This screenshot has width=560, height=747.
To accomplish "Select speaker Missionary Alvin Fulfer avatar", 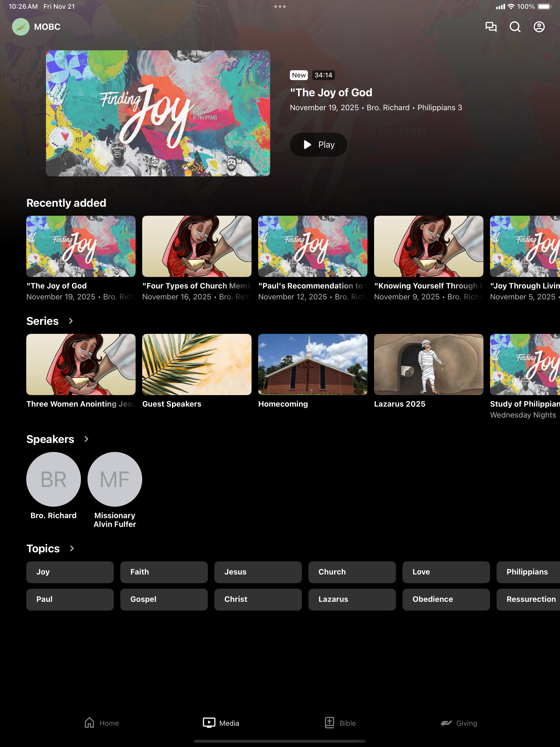I will point(115,479).
